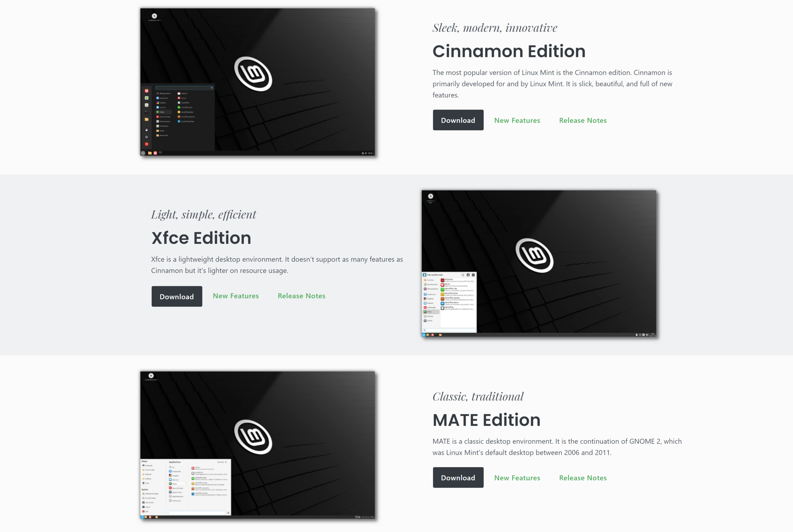This screenshot has height=532, width=793.
Task: Open New Features link for Xfce Edition
Action: [236, 296]
